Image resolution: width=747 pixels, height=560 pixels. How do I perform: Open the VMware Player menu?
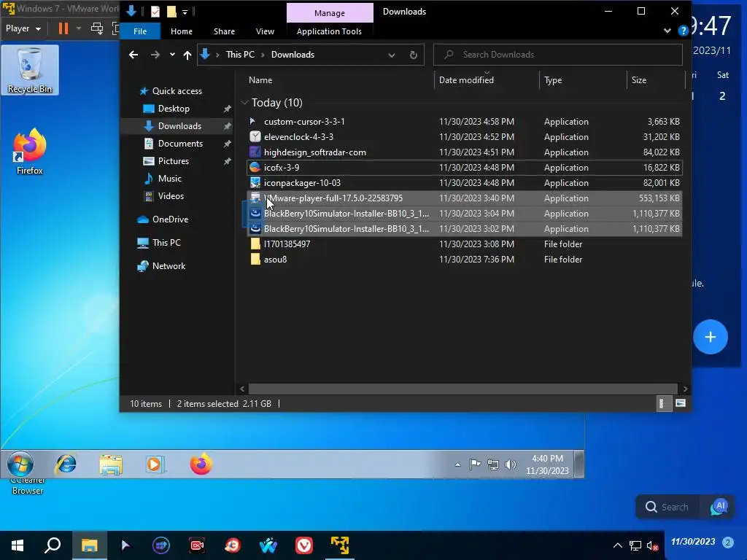23,28
